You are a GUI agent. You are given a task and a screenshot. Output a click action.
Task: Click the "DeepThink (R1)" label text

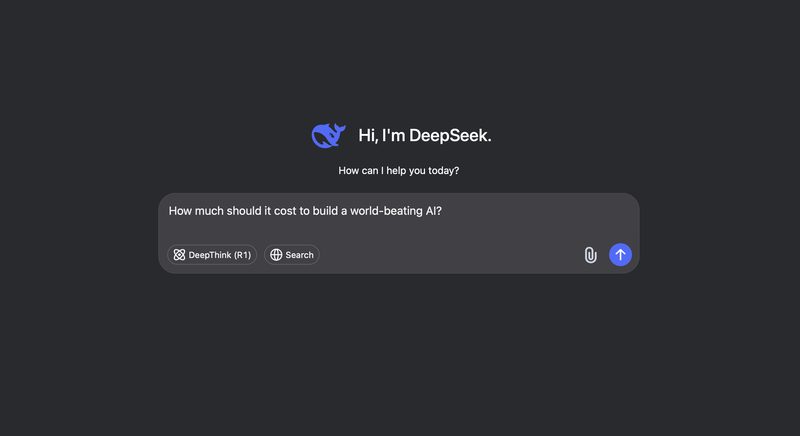(221, 255)
